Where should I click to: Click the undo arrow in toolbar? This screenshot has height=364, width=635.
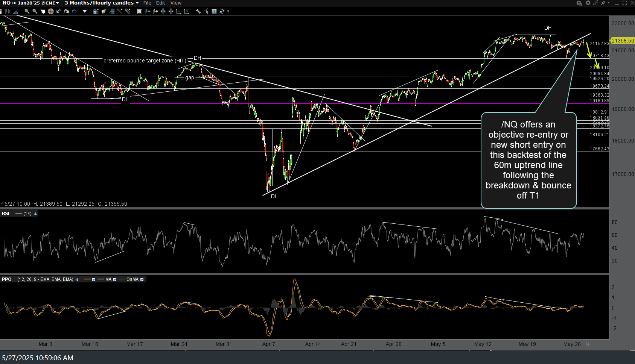tap(59, 11)
